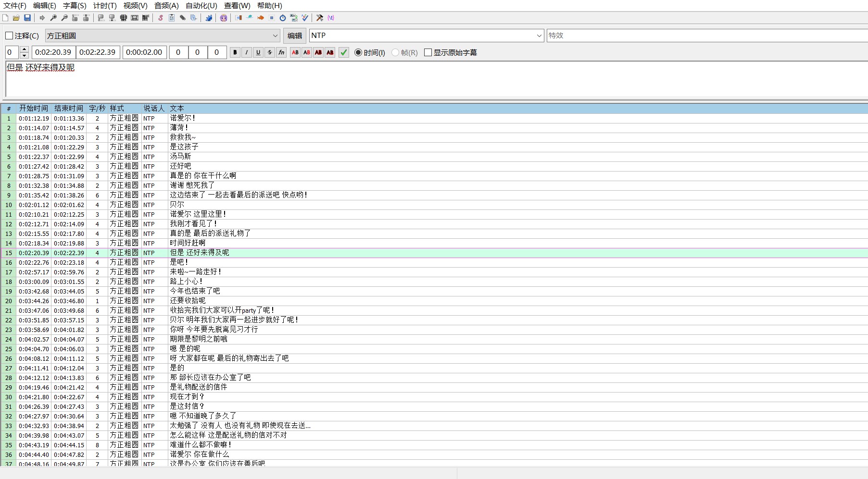Open the translation assistant fish icon

(x=261, y=18)
